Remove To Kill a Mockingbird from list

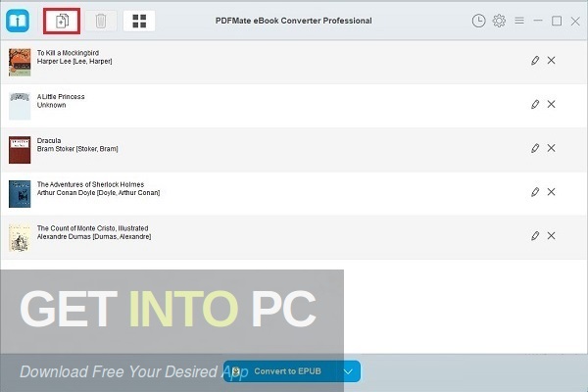551,60
